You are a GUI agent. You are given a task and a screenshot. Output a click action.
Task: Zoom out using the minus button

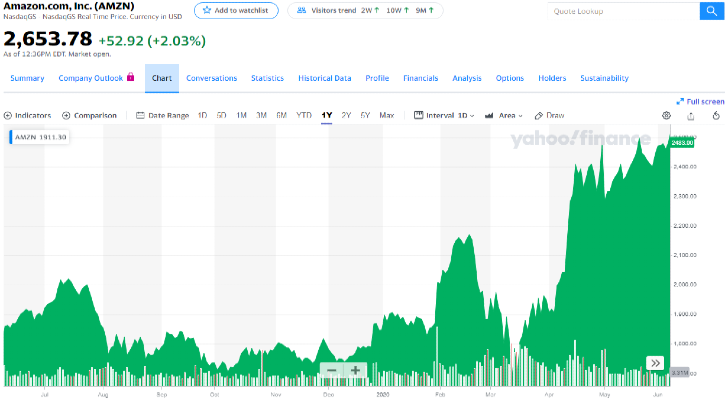click(x=332, y=370)
